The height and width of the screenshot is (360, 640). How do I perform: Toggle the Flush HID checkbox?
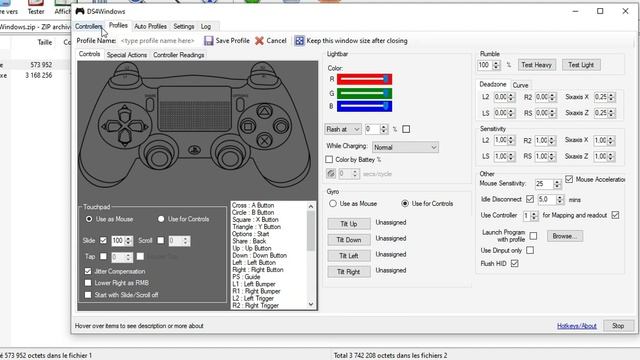[515, 264]
